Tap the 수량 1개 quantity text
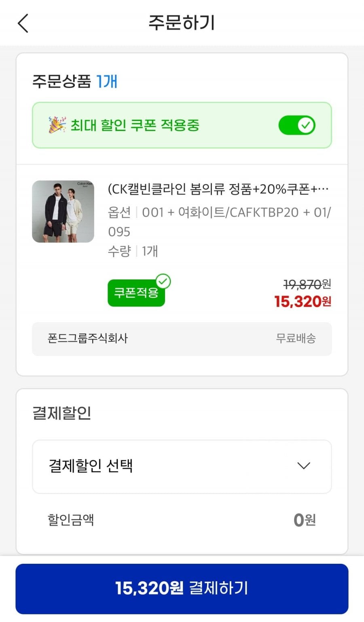Viewport: 364px width, 622px height. 133,251
